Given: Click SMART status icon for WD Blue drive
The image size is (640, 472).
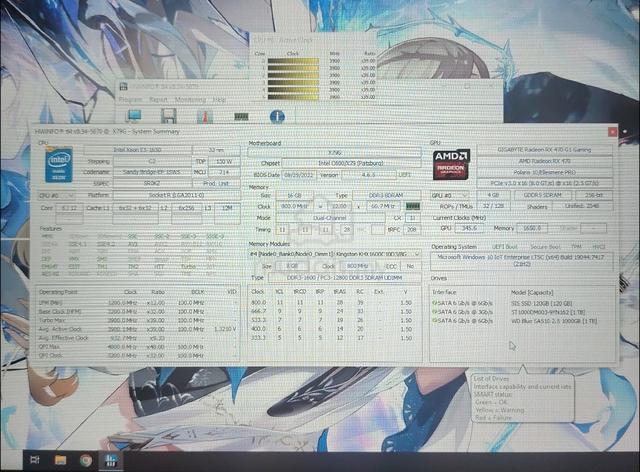Looking at the screenshot, I should 435,321.
